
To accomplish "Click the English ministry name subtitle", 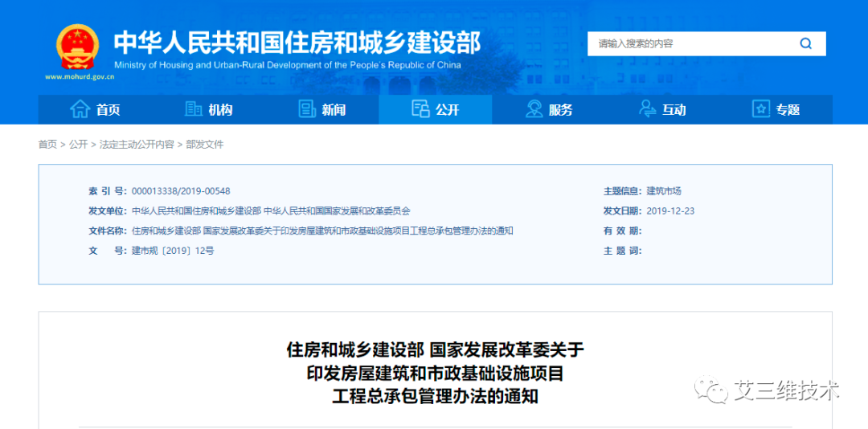I will [x=287, y=65].
